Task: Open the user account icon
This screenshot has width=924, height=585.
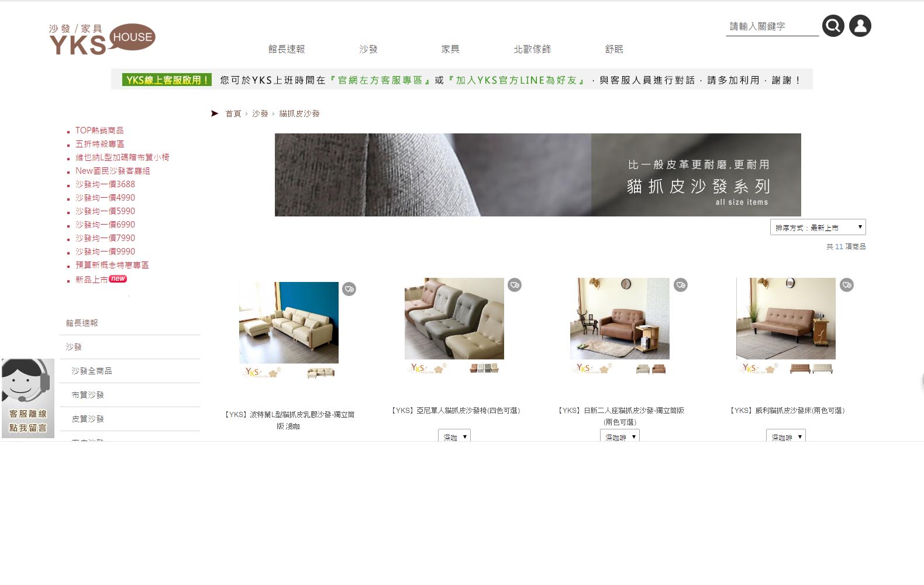Action: (x=860, y=26)
